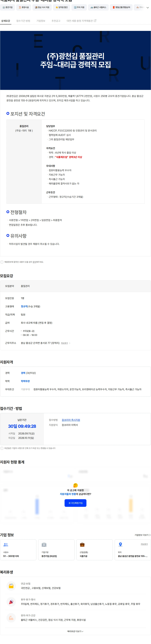Click the external link icon beside 지역채용관
This screenshot has height=644, width=151.
[95, 21]
